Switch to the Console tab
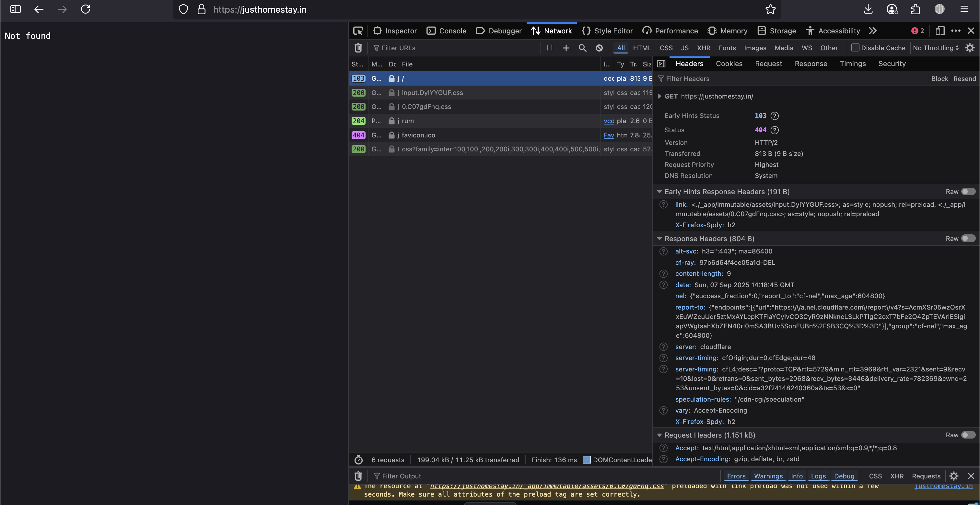The width and height of the screenshot is (980, 505). (446, 31)
